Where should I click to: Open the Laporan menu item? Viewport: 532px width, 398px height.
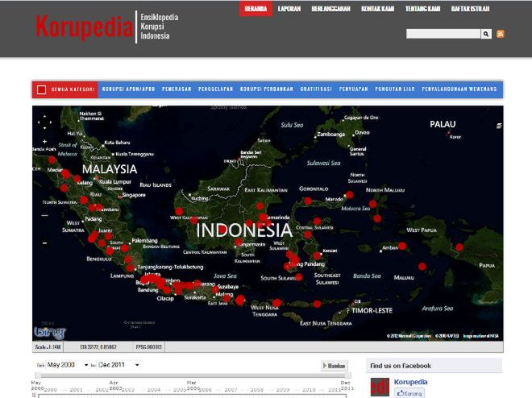[x=289, y=9]
